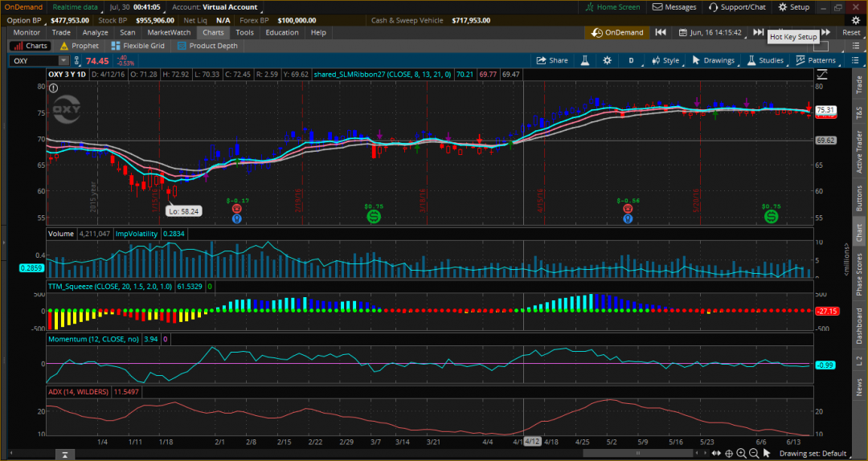Open the Studies menu

[x=765, y=60]
